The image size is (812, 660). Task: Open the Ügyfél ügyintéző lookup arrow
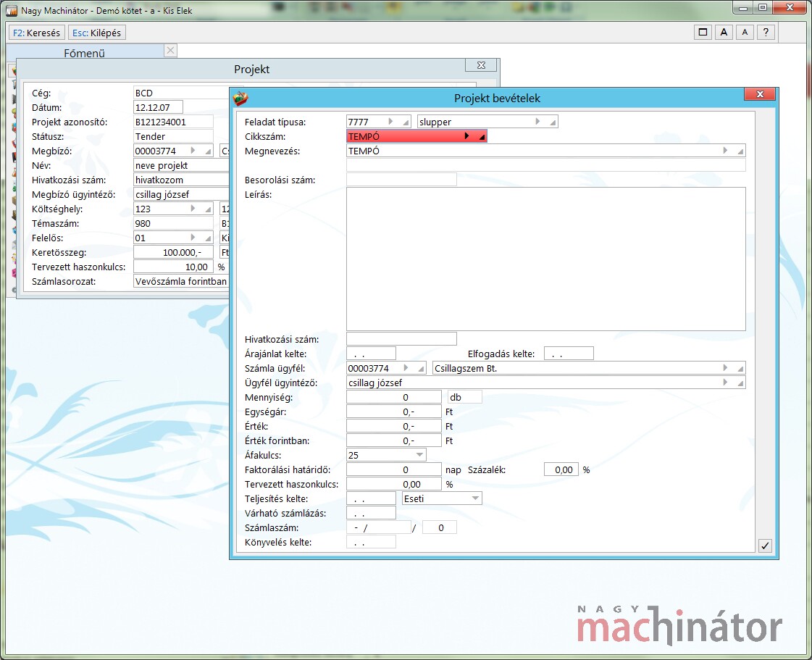coord(726,383)
